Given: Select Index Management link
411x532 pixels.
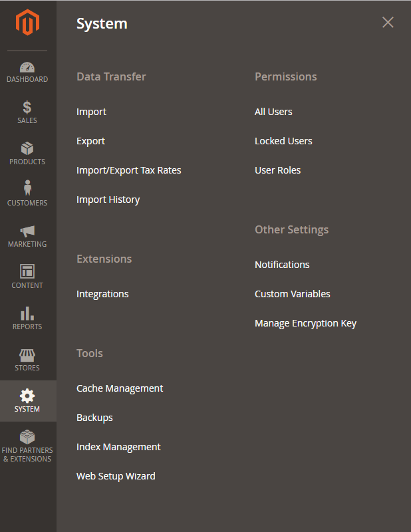Looking at the screenshot, I should (118, 447).
